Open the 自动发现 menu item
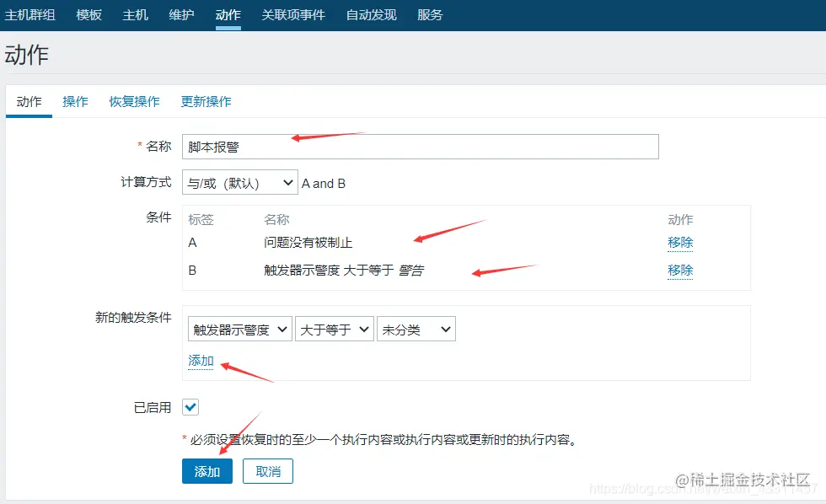 [369, 14]
